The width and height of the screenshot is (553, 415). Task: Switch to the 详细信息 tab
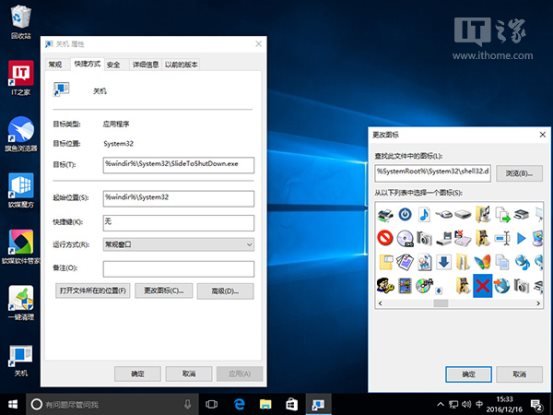145,64
